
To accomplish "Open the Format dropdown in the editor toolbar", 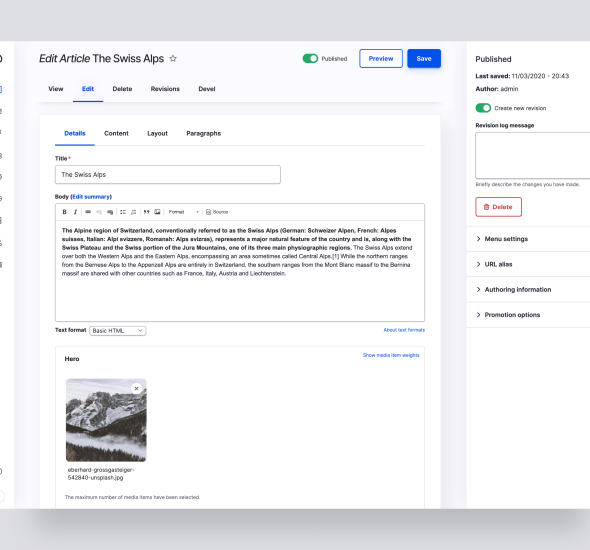I will click(x=183, y=212).
